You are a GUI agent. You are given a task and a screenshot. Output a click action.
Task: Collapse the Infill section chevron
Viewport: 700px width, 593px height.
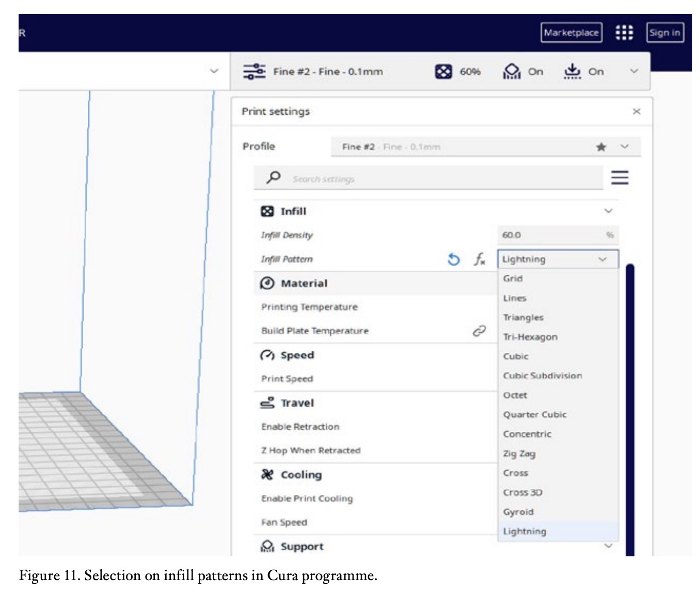click(x=608, y=211)
